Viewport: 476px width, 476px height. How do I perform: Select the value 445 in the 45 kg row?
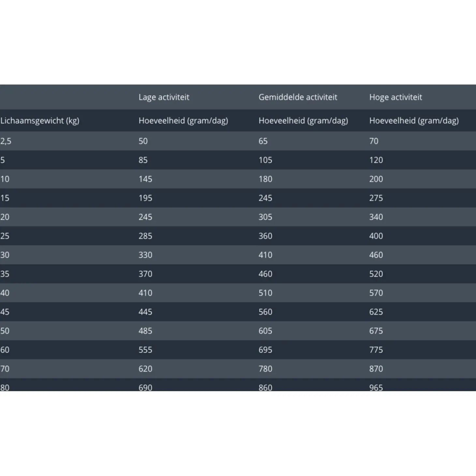(x=145, y=312)
